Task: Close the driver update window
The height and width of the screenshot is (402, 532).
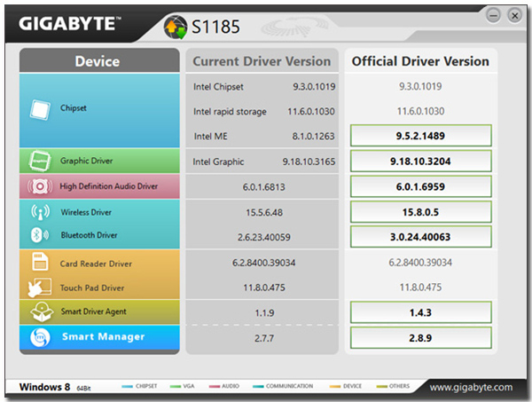Action: click(x=514, y=16)
